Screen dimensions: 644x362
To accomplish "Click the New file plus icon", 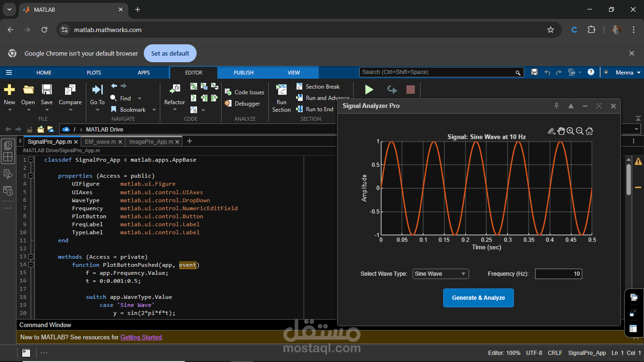I will 9,90.
